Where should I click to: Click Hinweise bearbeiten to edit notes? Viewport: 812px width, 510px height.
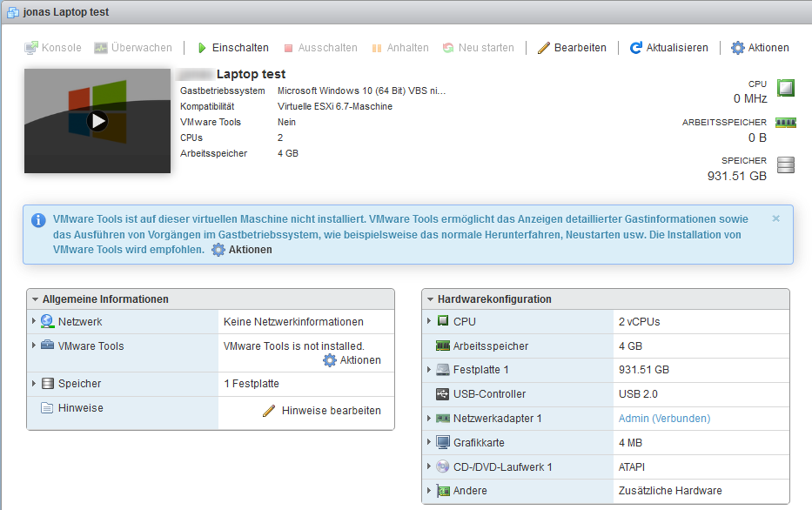322,411
